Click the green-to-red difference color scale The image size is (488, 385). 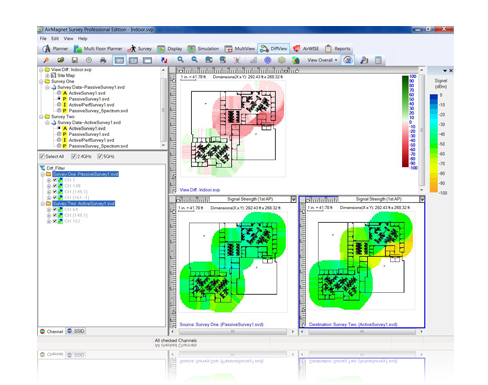tap(405, 122)
